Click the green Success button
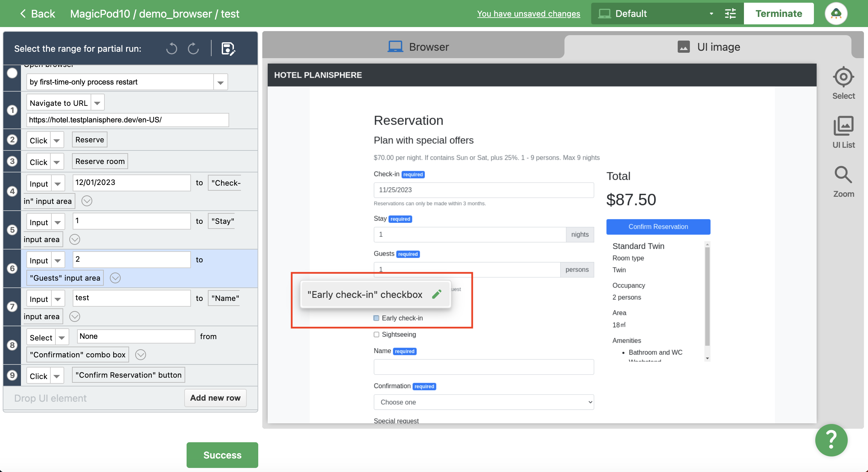The width and height of the screenshot is (868, 472). [x=222, y=455]
